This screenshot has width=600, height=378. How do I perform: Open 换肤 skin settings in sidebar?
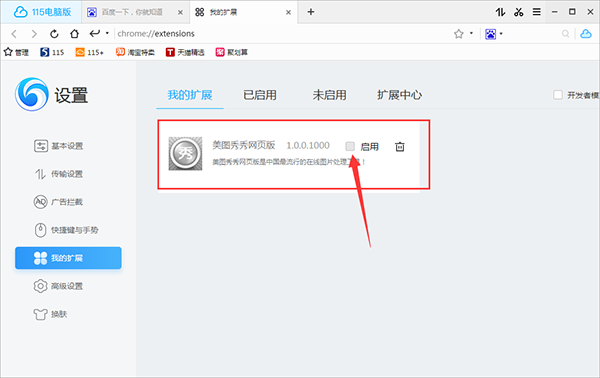point(51,314)
